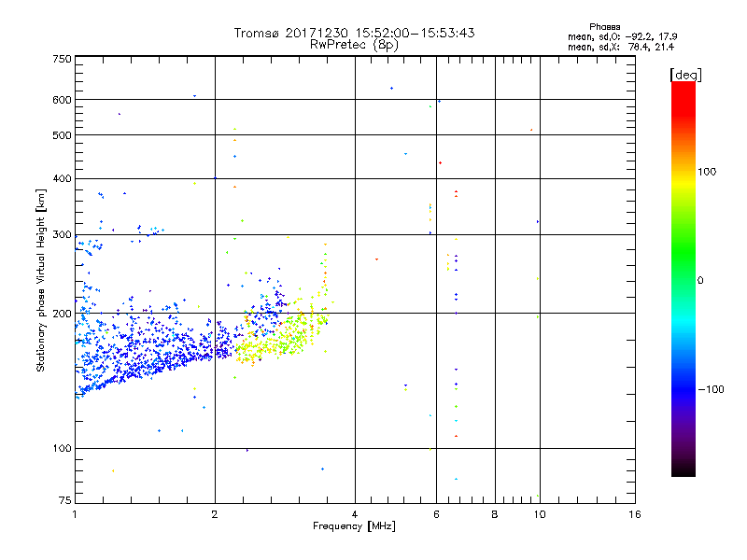Click the x-axis tick label '4'
Screen dimensions: 747x560
coord(355,514)
